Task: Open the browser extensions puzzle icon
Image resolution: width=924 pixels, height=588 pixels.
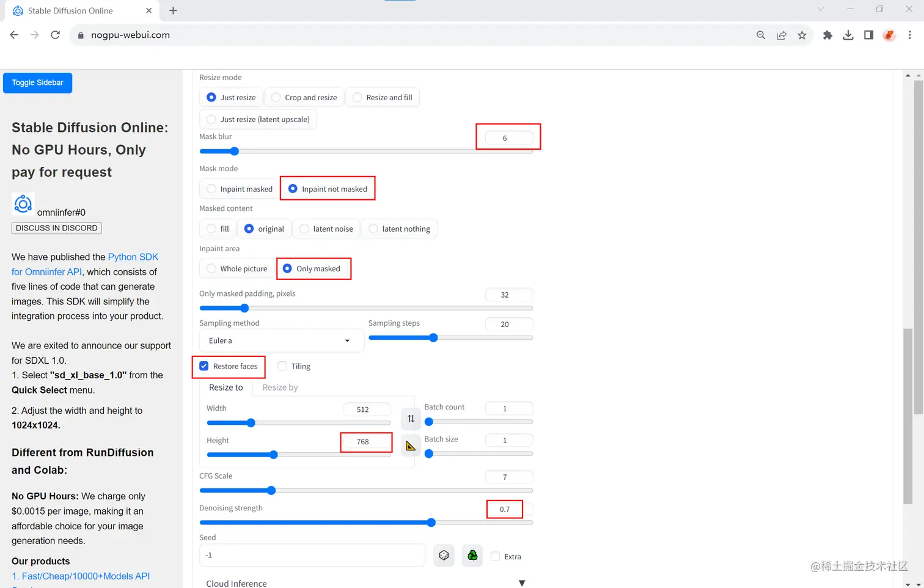Action: [x=827, y=35]
